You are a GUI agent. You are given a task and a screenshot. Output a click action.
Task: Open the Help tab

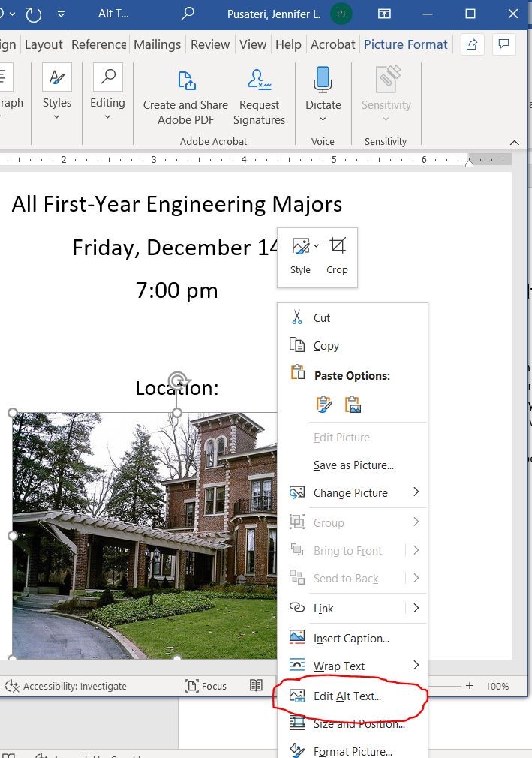click(x=288, y=44)
